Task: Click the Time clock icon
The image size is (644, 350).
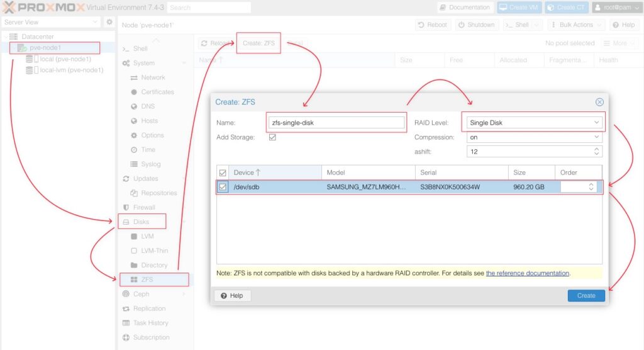Action: (134, 150)
